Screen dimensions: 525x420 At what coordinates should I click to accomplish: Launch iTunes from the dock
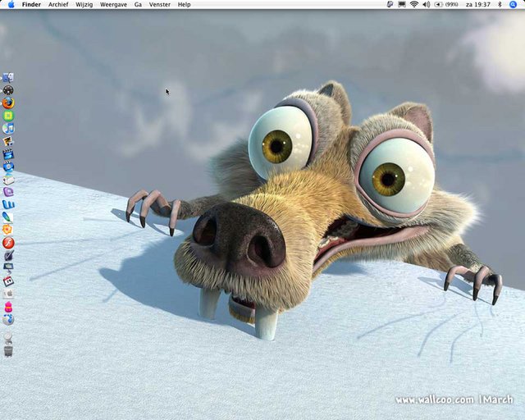pos(8,128)
